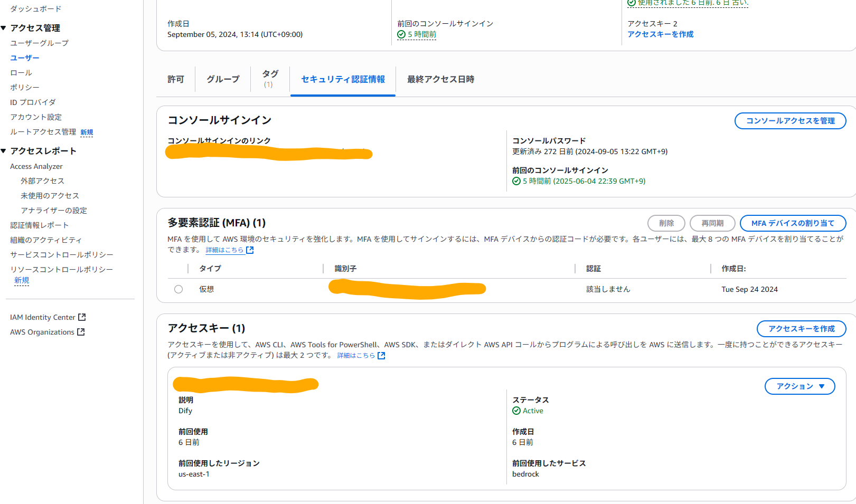The height and width of the screenshot is (504, 856).
Task: Collapse the アクセス管理 sidebar section
Action: (4, 28)
